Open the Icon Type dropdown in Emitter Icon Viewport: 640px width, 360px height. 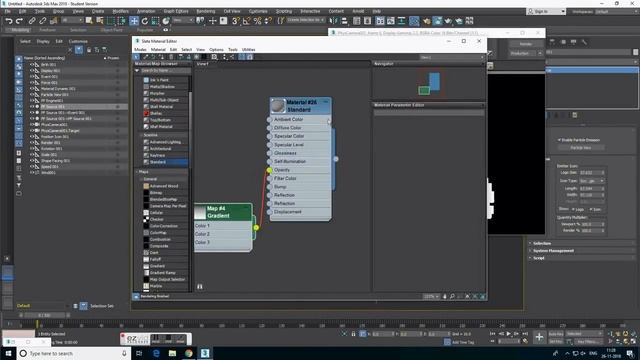[x=592, y=181]
